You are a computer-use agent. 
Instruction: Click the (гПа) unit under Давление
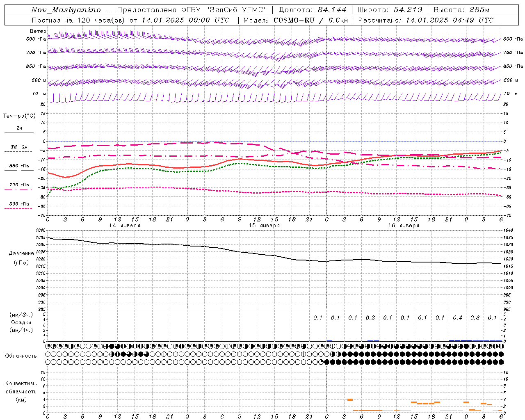coord(21,262)
